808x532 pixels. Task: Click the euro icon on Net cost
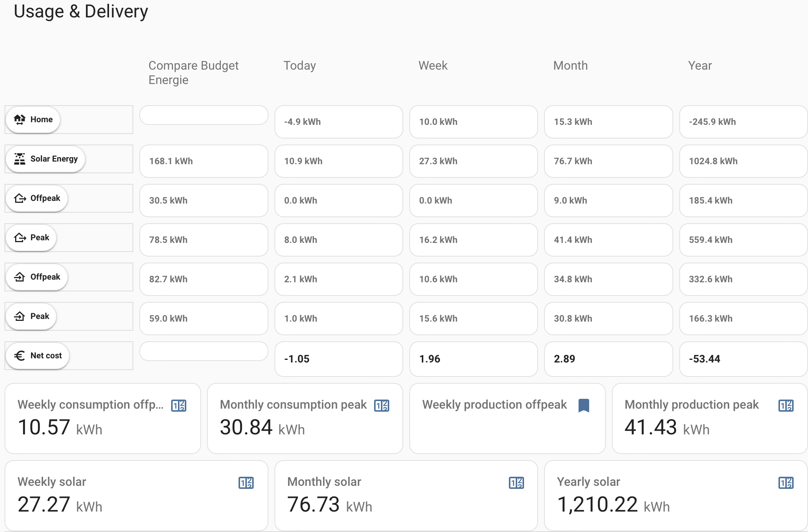[x=20, y=356]
